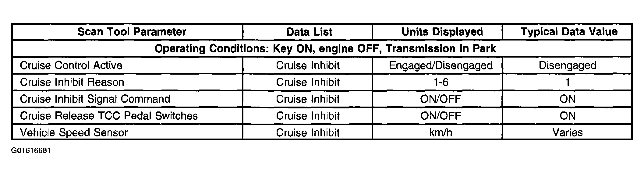Select Cruise Inhibit Signal Command row
644x176 pixels.
(x=322, y=99)
